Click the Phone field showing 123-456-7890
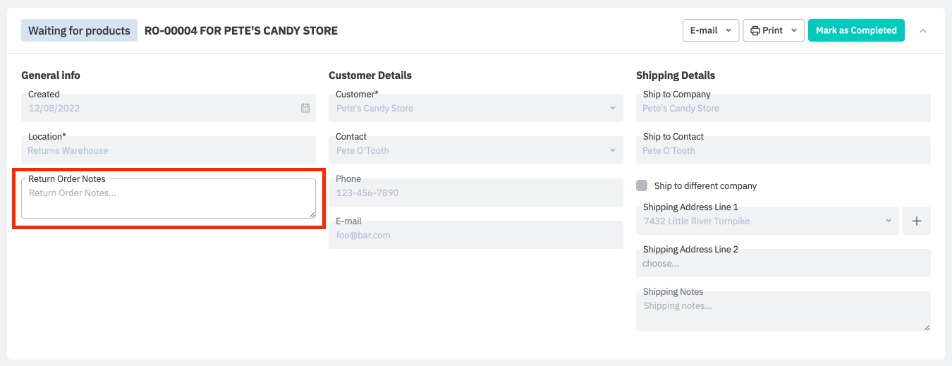 point(475,192)
